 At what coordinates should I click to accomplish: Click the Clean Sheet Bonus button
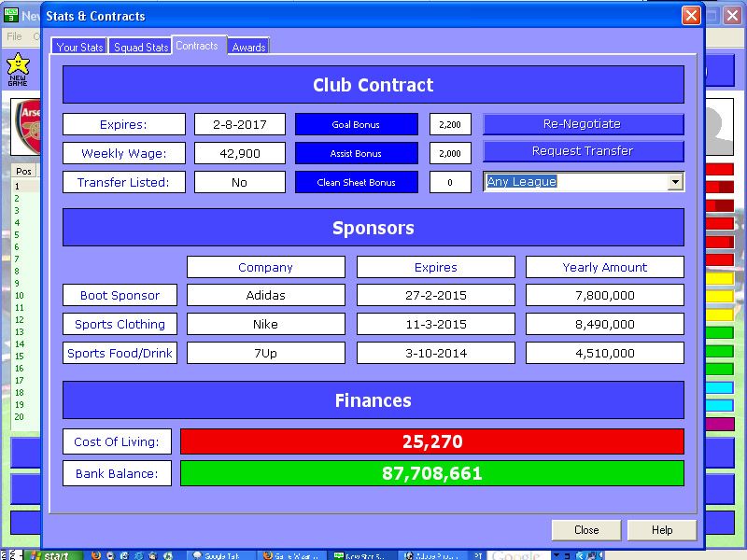pos(356,183)
